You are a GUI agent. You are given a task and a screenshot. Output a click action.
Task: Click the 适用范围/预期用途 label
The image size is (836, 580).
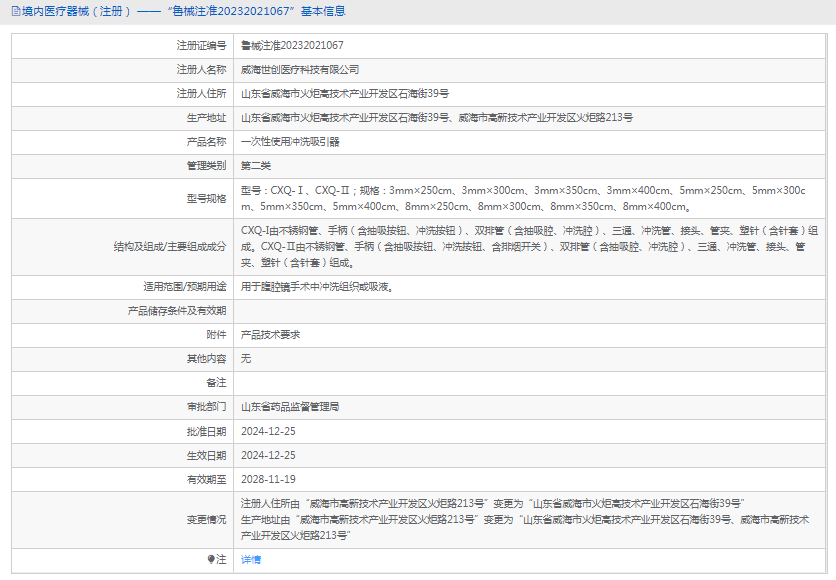pyautogui.click(x=184, y=287)
